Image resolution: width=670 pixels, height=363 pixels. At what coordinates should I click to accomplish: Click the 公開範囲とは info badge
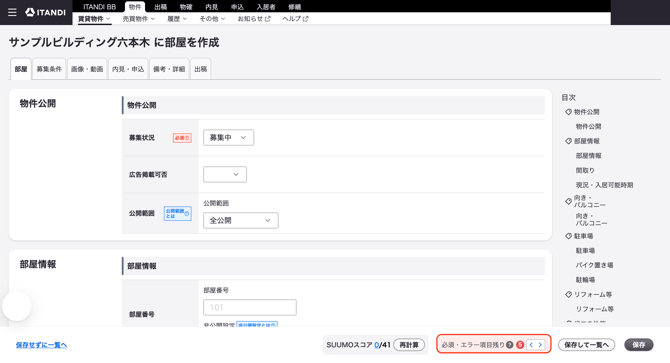(177, 214)
